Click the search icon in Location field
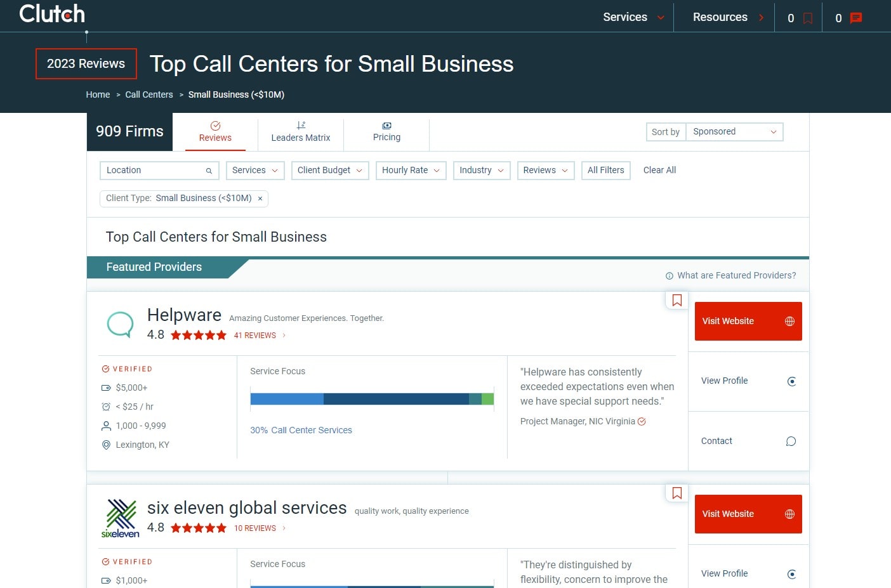Image resolution: width=891 pixels, height=588 pixels. (x=209, y=171)
